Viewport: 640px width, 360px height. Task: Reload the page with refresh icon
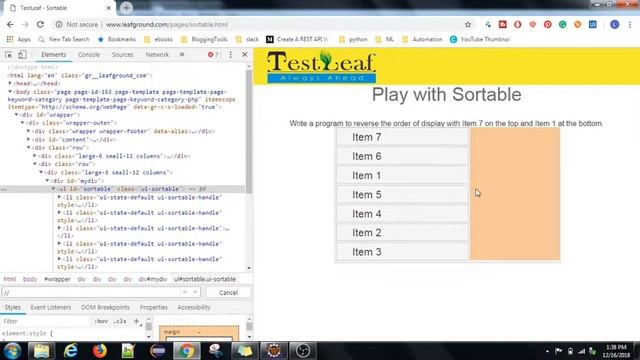pos(40,24)
